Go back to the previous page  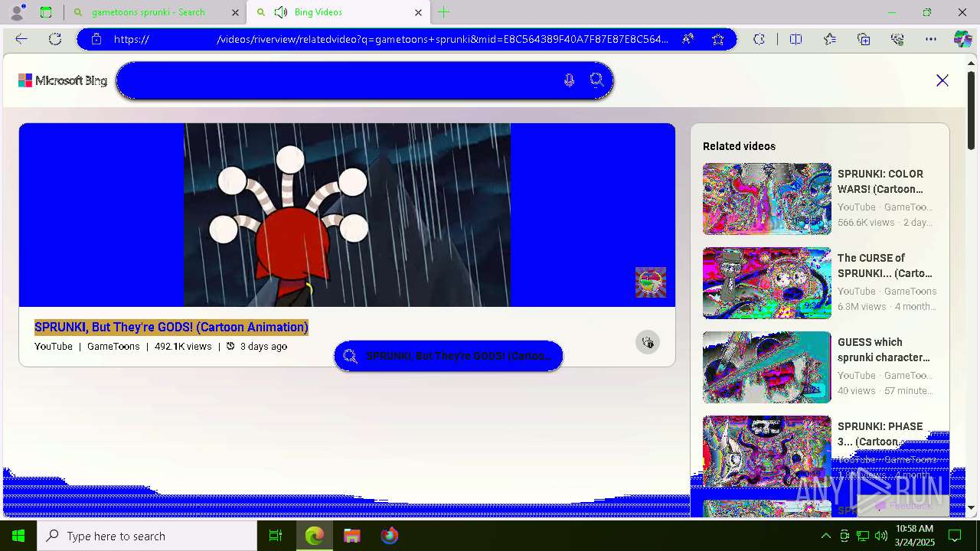[x=21, y=39]
